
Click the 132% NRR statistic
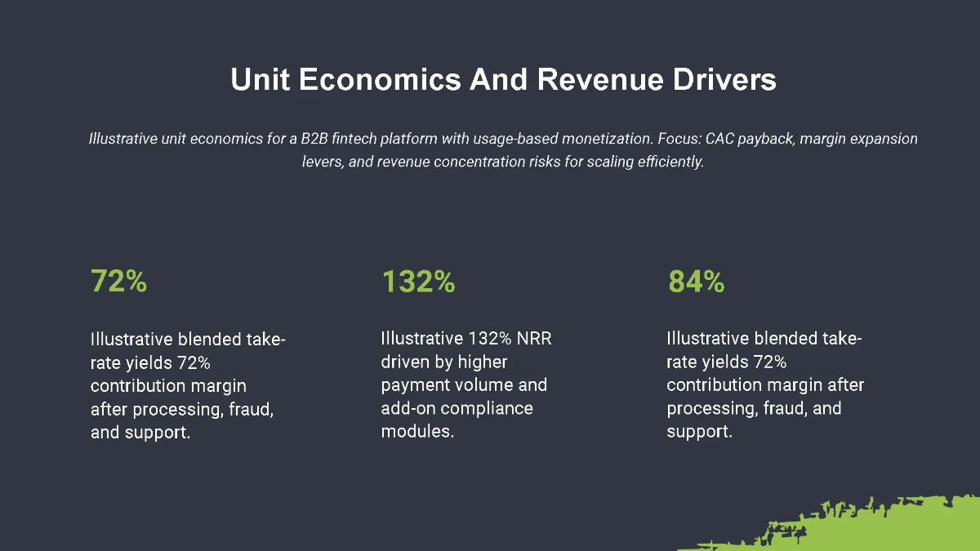click(x=418, y=282)
